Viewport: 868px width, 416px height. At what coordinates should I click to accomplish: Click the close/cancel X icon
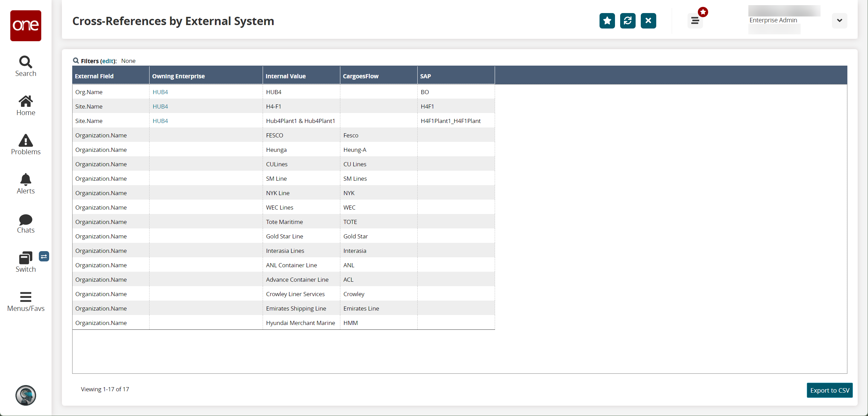[x=649, y=21]
